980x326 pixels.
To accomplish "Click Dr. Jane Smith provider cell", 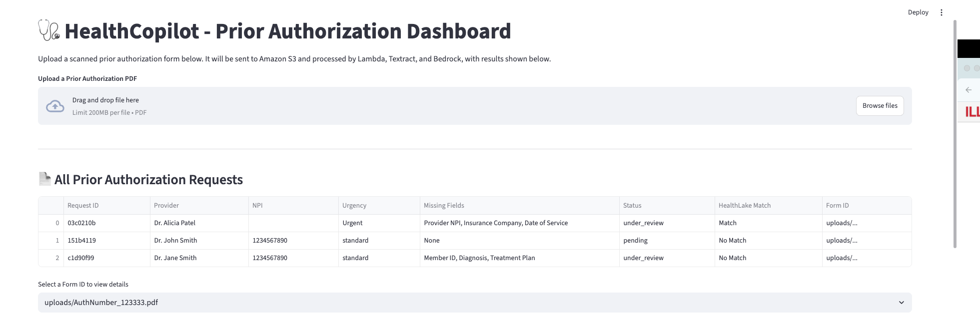I will click(x=199, y=258).
